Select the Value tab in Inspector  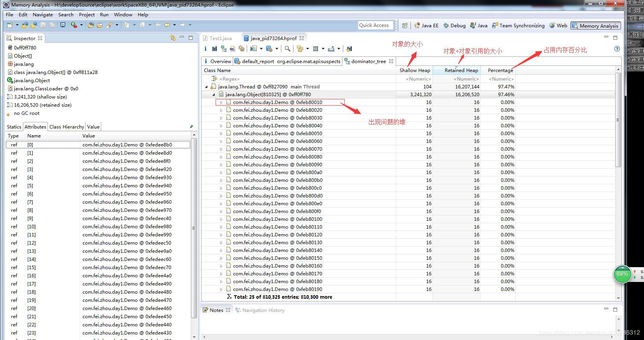pos(93,127)
